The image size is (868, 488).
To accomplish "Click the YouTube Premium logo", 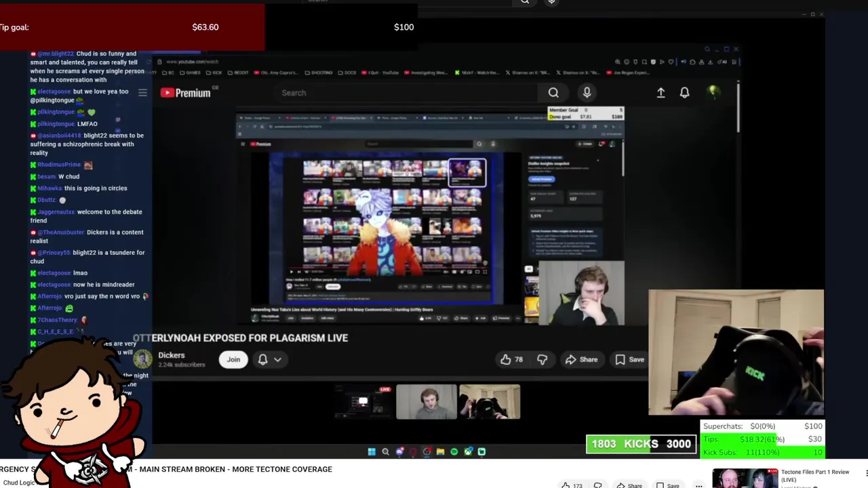I will (185, 93).
